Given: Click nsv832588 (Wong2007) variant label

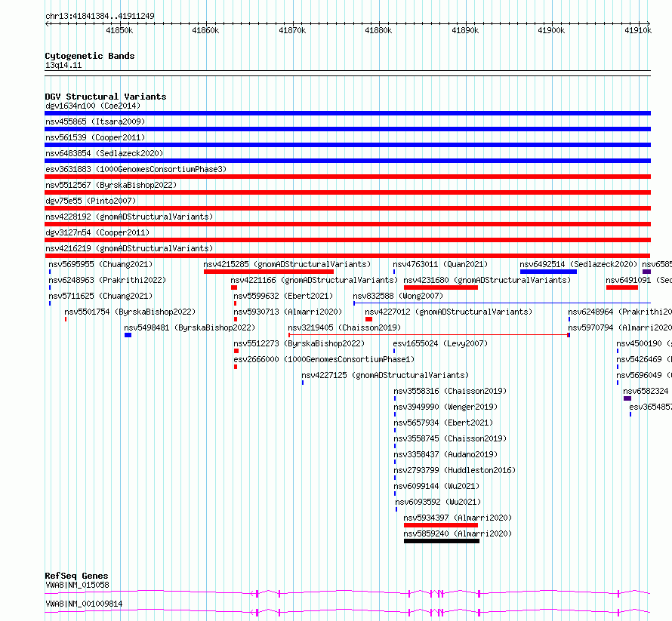Looking at the screenshot, I should (x=398, y=296).
